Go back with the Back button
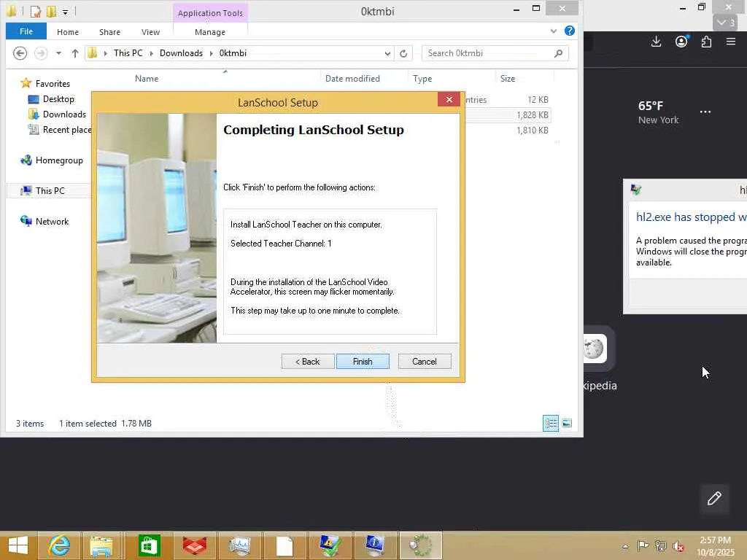 point(308,362)
